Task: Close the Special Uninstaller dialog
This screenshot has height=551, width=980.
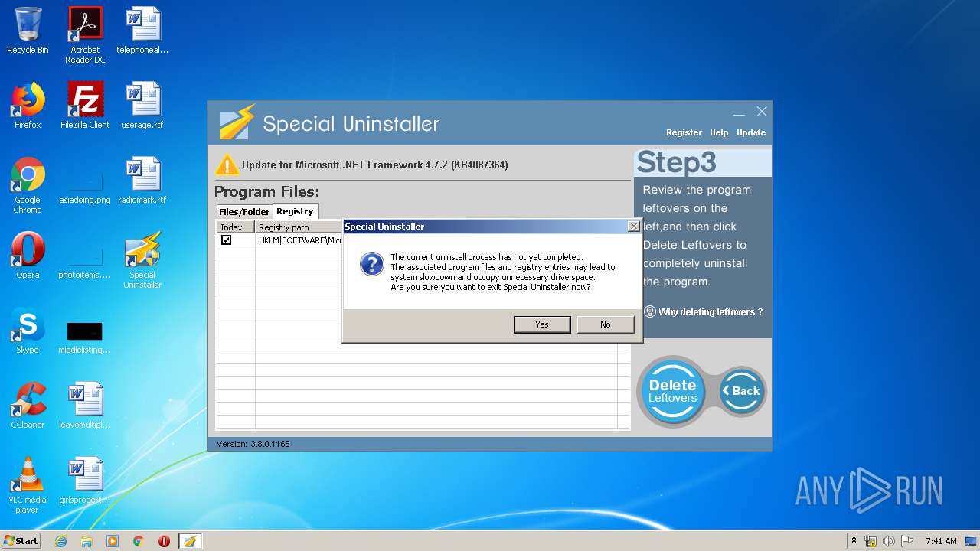Action: tap(633, 227)
